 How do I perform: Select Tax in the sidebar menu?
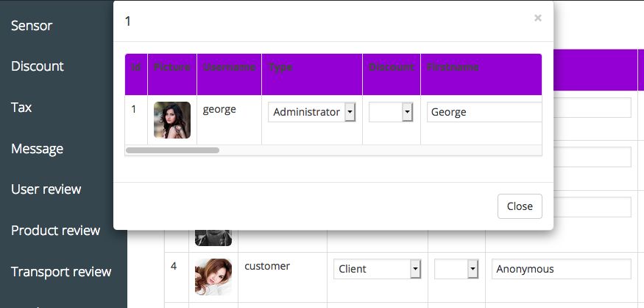pyautogui.click(x=21, y=108)
